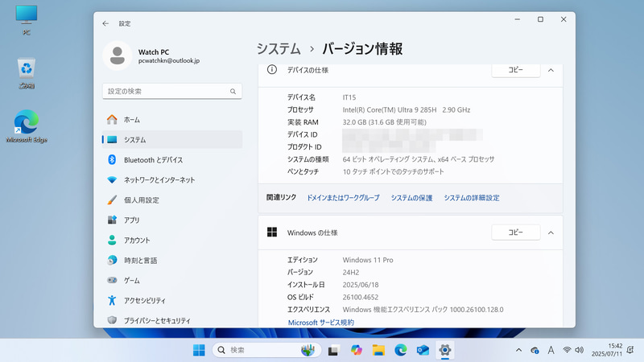Open 時刻と言語 settings category
The width and height of the screenshot is (644, 362).
pyautogui.click(x=172, y=260)
